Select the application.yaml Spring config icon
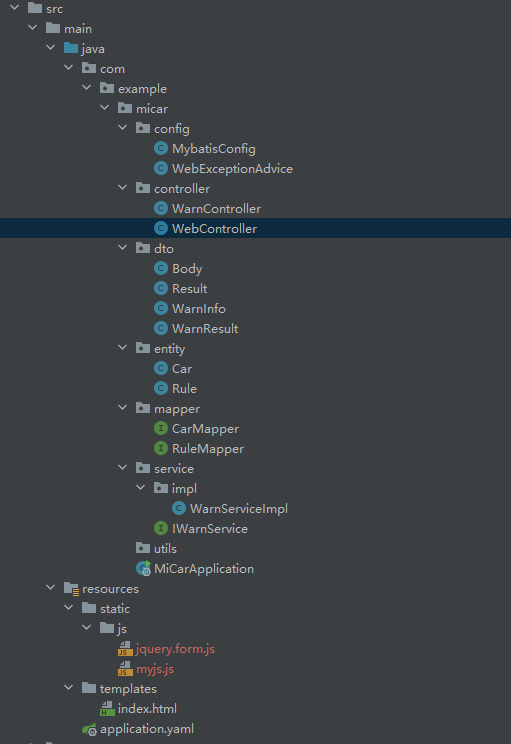This screenshot has width=511, height=744. pos(89,729)
